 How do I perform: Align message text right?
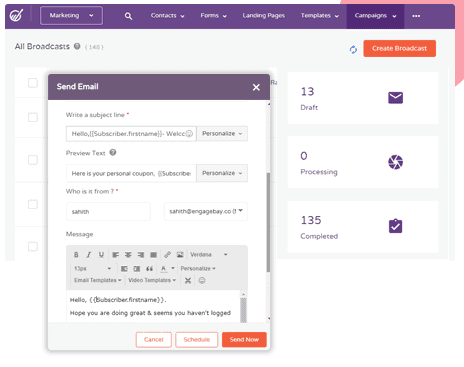pyautogui.click(x=141, y=255)
